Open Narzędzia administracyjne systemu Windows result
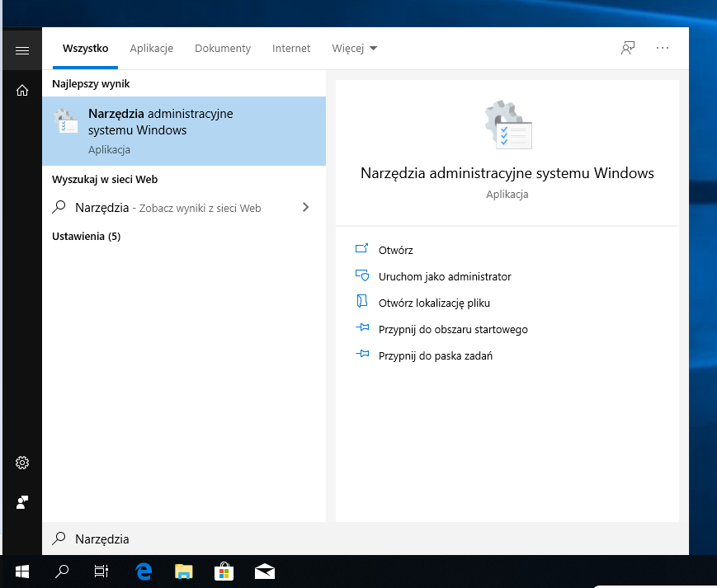This screenshot has width=717, height=588. pyautogui.click(x=184, y=131)
